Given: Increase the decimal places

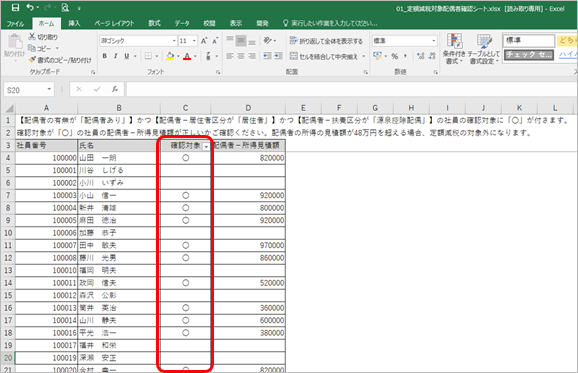Looking at the screenshot, I should [x=421, y=56].
